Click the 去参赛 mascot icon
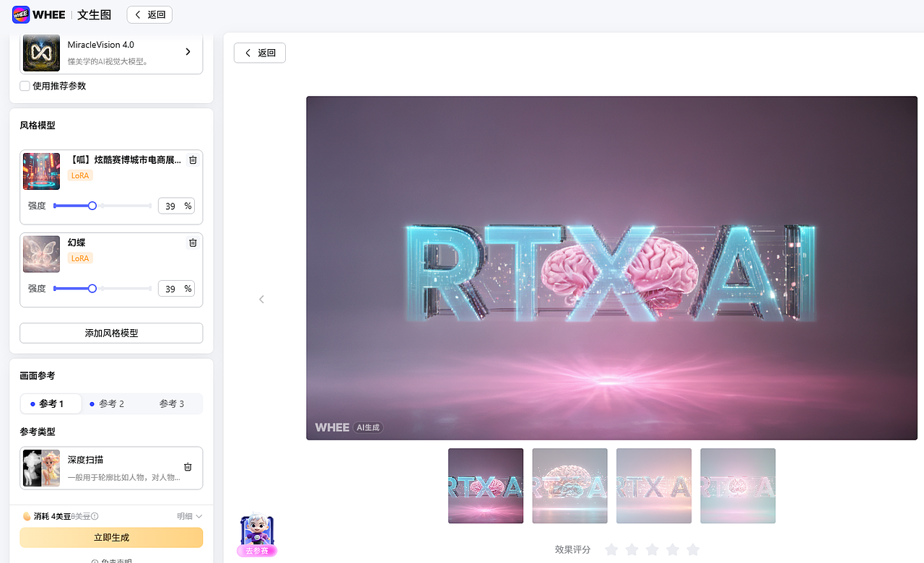 (x=257, y=534)
